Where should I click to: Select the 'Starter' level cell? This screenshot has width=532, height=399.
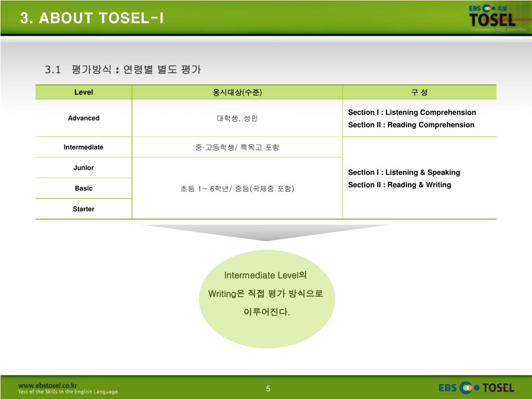(x=84, y=209)
